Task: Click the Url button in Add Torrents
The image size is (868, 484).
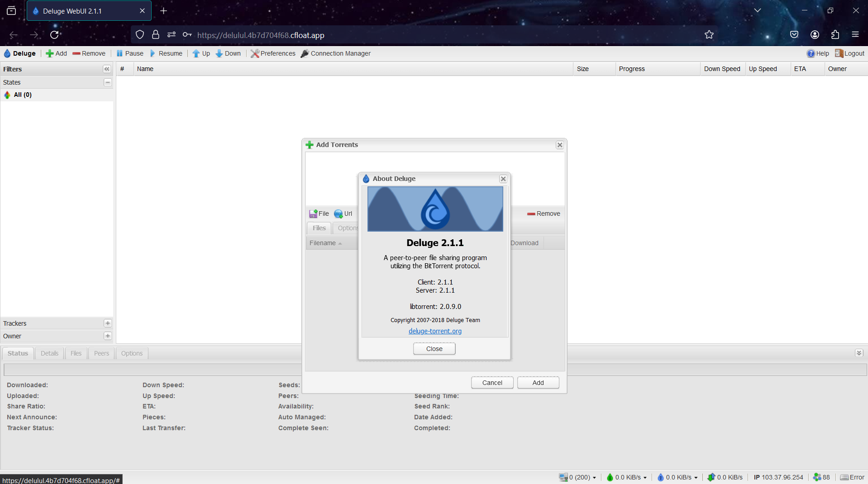Action: click(x=343, y=214)
